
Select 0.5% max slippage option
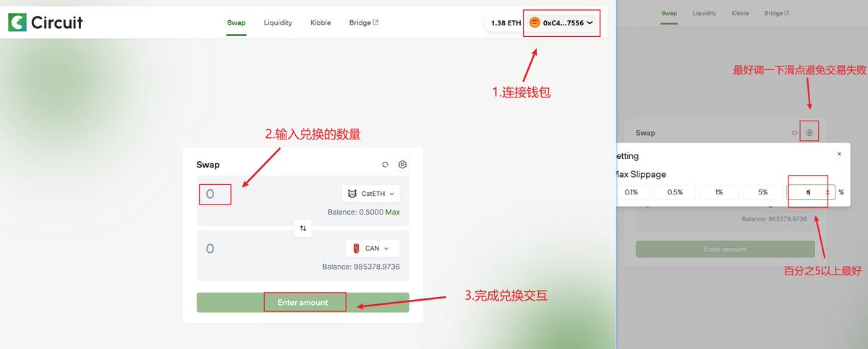tap(674, 192)
